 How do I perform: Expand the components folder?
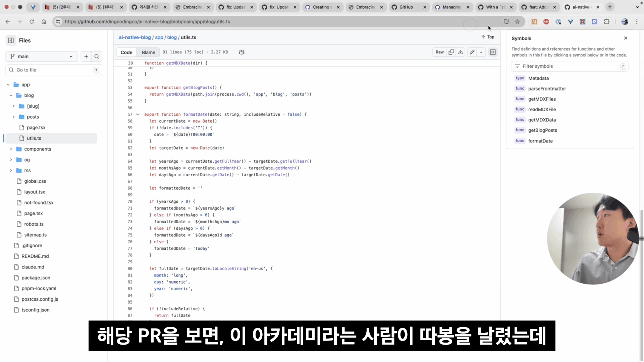tap(11, 149)
